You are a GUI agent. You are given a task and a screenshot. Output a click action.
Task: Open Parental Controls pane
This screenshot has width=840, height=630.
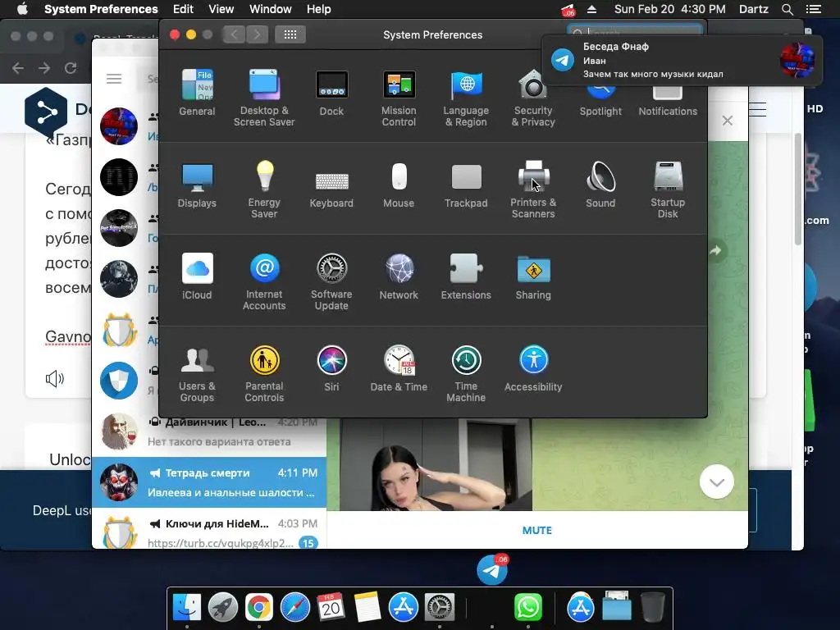click(x=264, y=374)
